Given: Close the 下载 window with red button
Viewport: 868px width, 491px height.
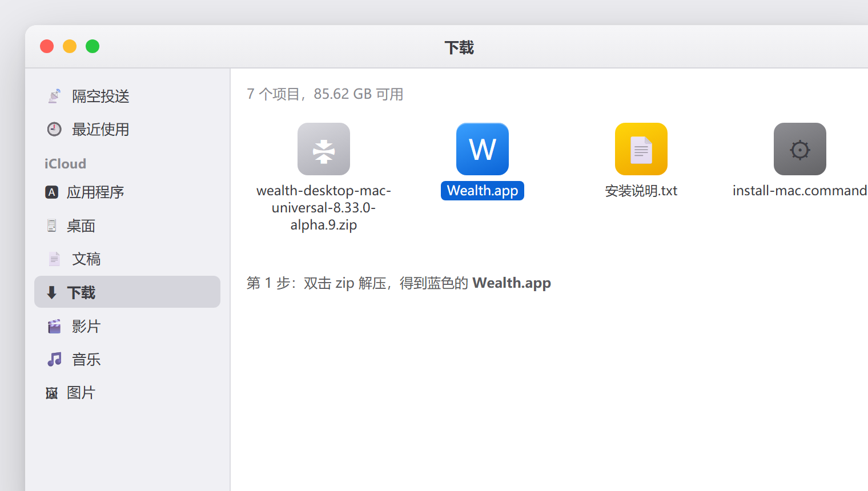Looking at the screenshot, I should [47, 46].
